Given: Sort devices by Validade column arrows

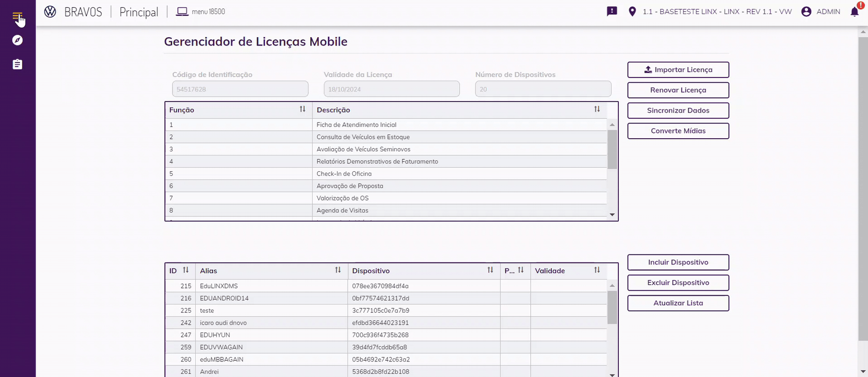Looking at the screenshot, I should pos(597,270).
